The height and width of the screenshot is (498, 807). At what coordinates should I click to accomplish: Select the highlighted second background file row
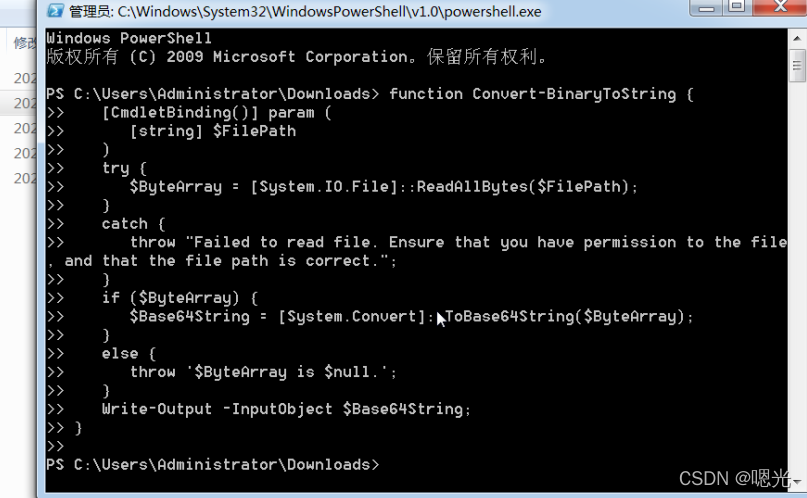click(22, 103)
